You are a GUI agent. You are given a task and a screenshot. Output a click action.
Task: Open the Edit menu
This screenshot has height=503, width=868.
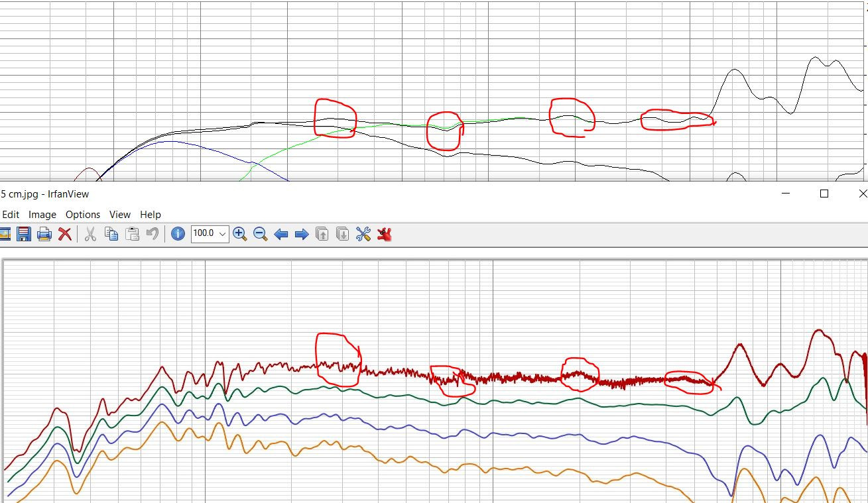11,215
